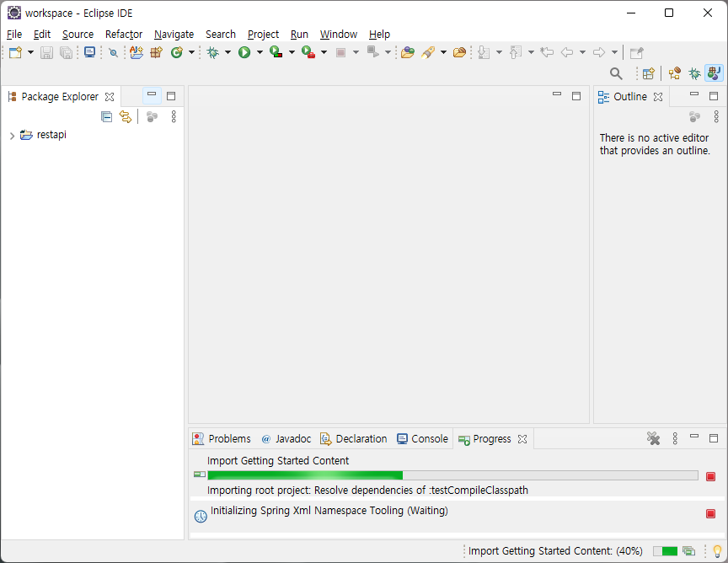Click the Save floppy disk icon
This screenshot has height=563, width=728.
[x=46, y=52]
